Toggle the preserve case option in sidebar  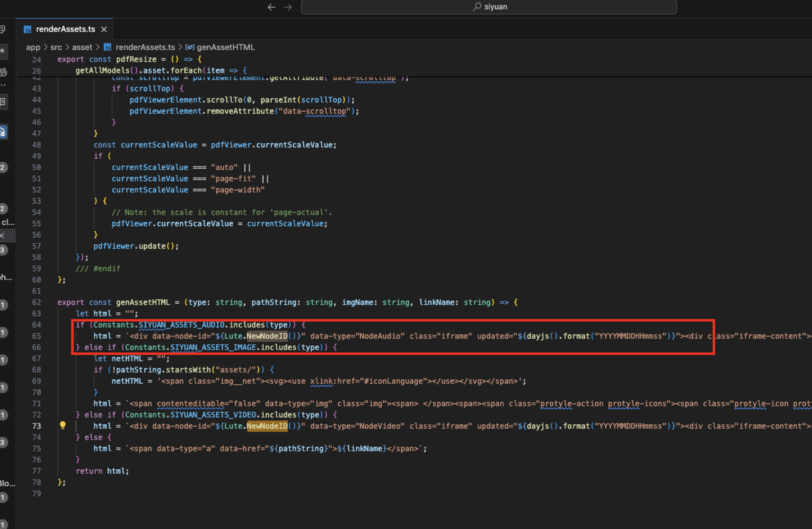coord(3,72)
